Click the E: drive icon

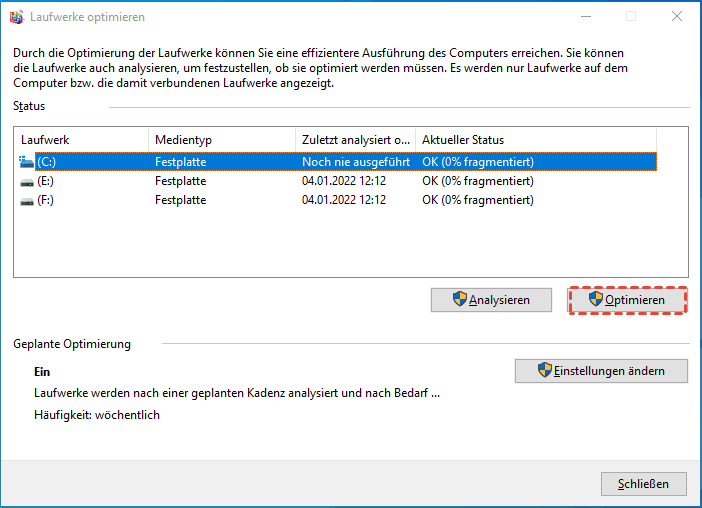point(26,181)
